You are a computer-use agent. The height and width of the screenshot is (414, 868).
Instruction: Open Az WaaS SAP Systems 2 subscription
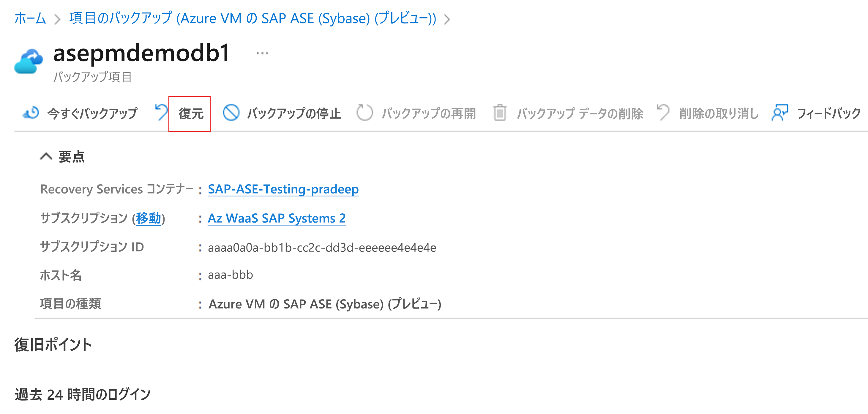[x=277, y=218]
